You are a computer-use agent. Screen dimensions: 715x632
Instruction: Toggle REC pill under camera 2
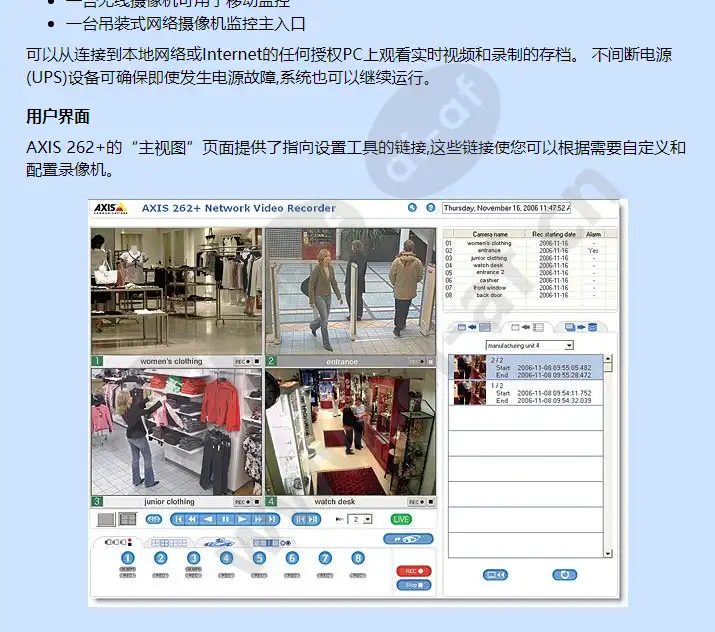(161, 575)
